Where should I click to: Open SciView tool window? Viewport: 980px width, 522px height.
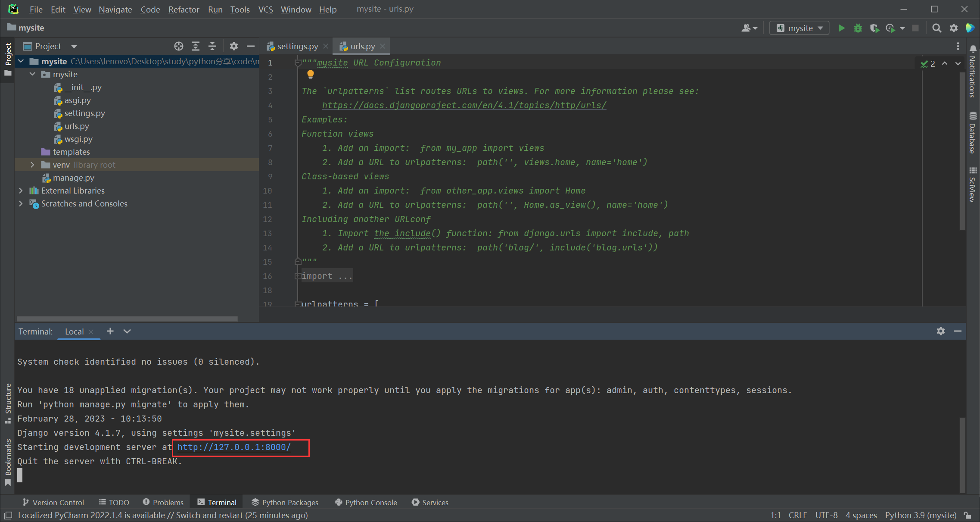(973, 184)
